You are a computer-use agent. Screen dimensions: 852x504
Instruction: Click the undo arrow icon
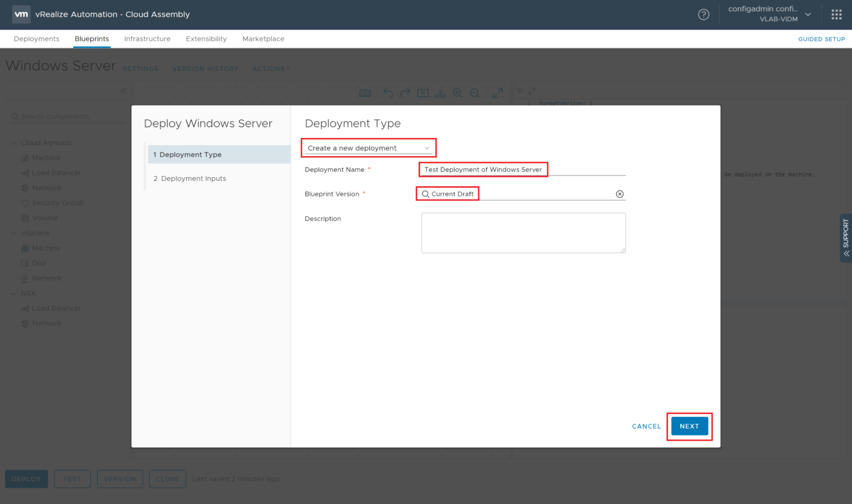click(x=387, y=93)
